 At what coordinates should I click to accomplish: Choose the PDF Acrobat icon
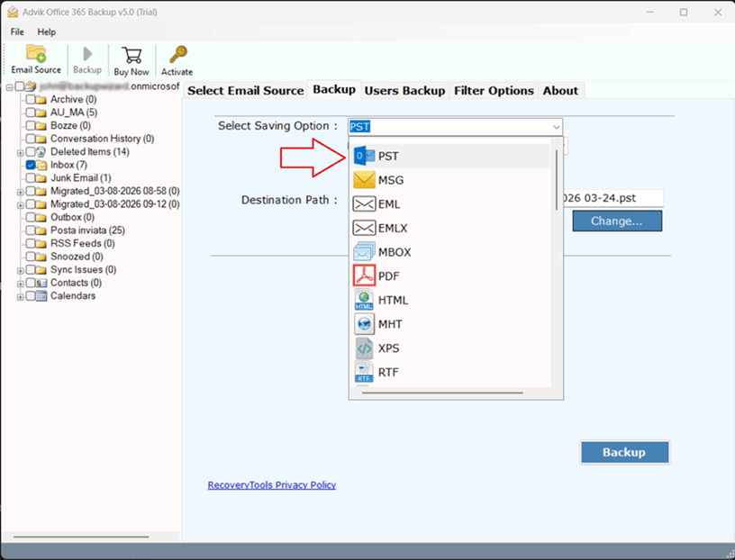364,275
